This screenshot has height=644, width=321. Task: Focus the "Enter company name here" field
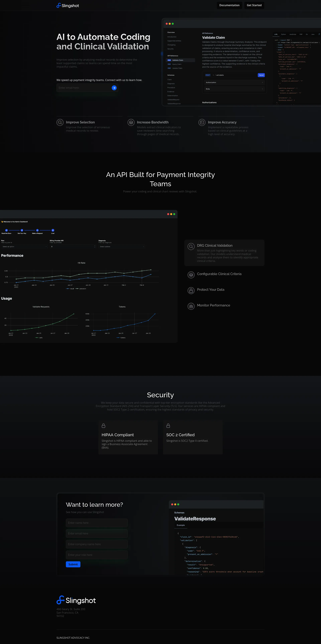97,544
